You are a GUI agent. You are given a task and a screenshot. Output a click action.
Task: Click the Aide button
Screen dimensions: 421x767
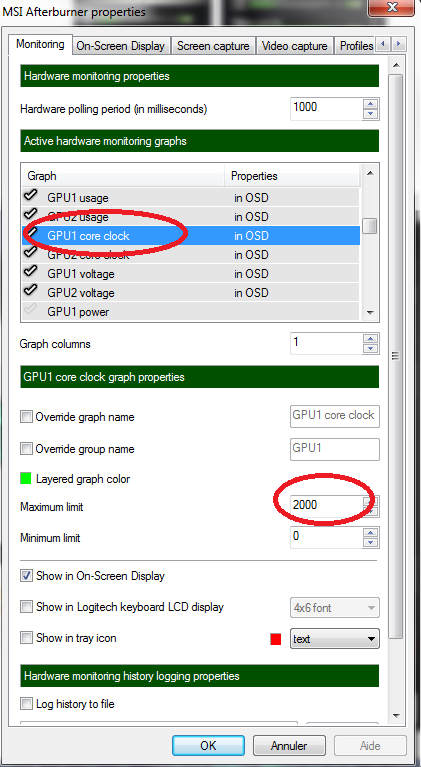click(x=370, y=745)
